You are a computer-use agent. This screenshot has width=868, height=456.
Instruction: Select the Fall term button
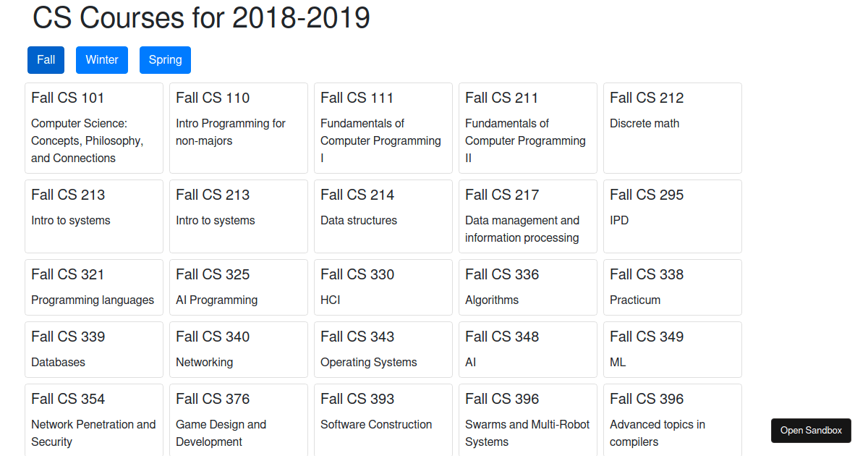(46, 60)
